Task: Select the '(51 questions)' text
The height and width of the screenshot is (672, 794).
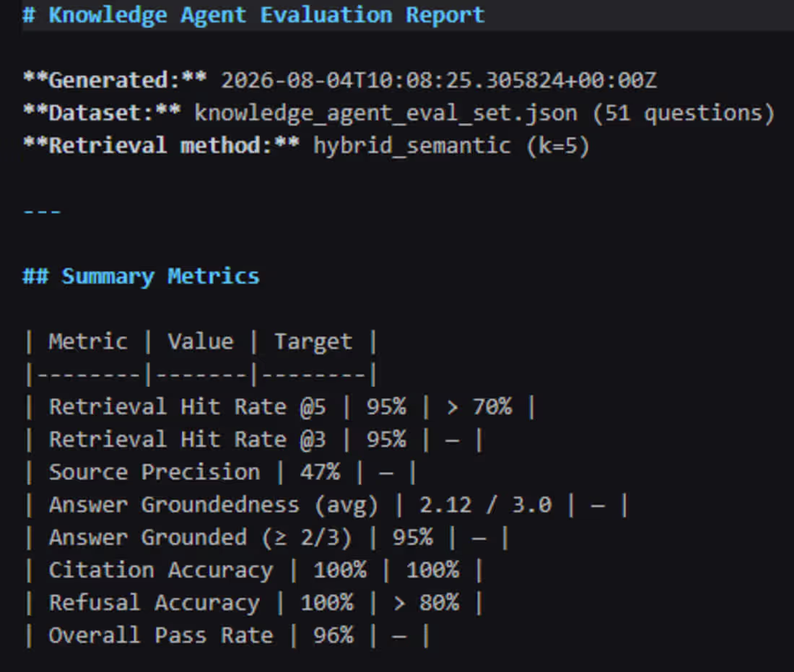Action: pos(684,113)
